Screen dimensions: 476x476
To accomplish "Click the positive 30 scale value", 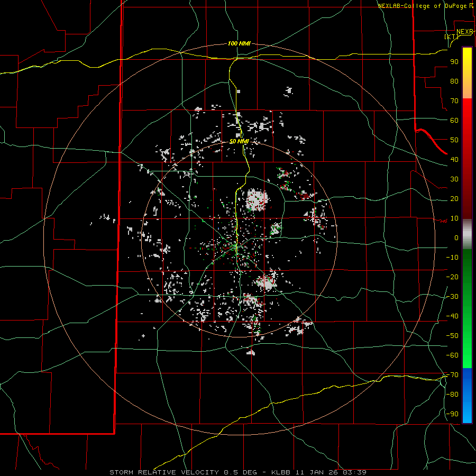I will (454, 179).
